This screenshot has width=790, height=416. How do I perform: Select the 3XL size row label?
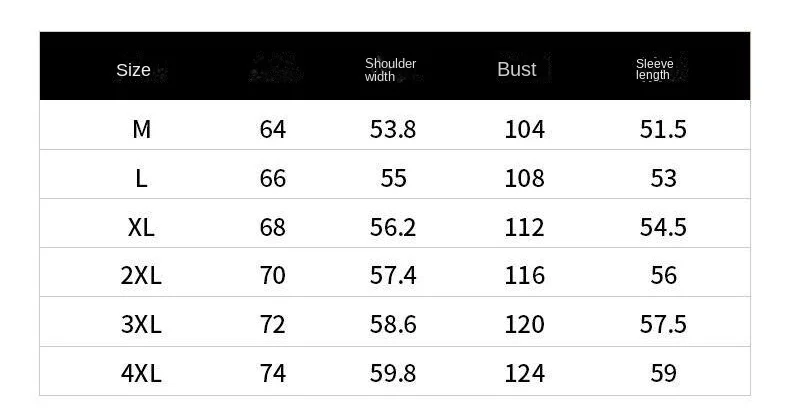click(141, 324)
